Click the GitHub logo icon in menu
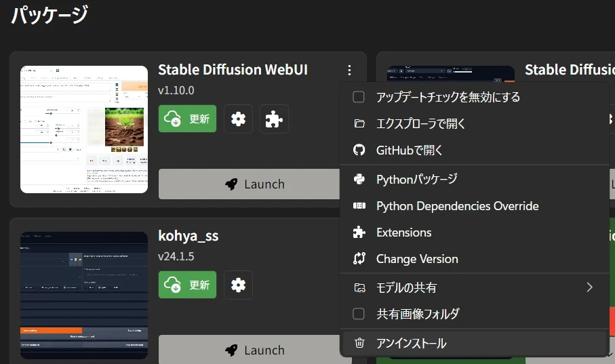This screenshot has width=615, height=364. coord(359,150)
